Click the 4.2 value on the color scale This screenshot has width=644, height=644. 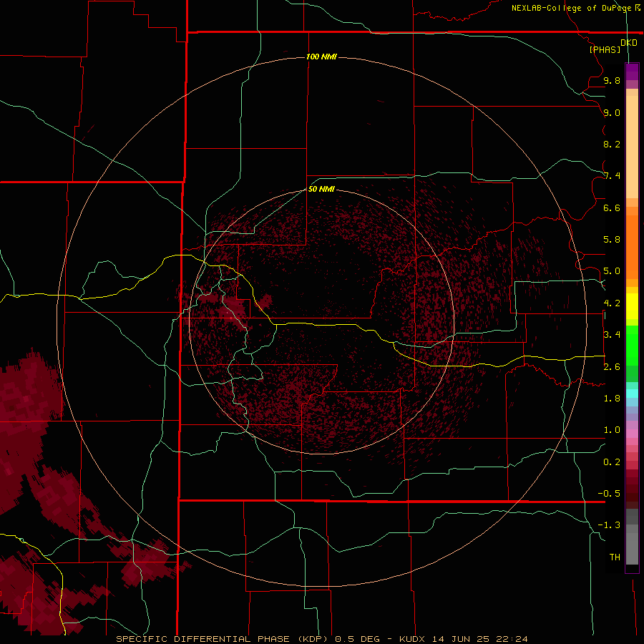click(x=612, y=303)
